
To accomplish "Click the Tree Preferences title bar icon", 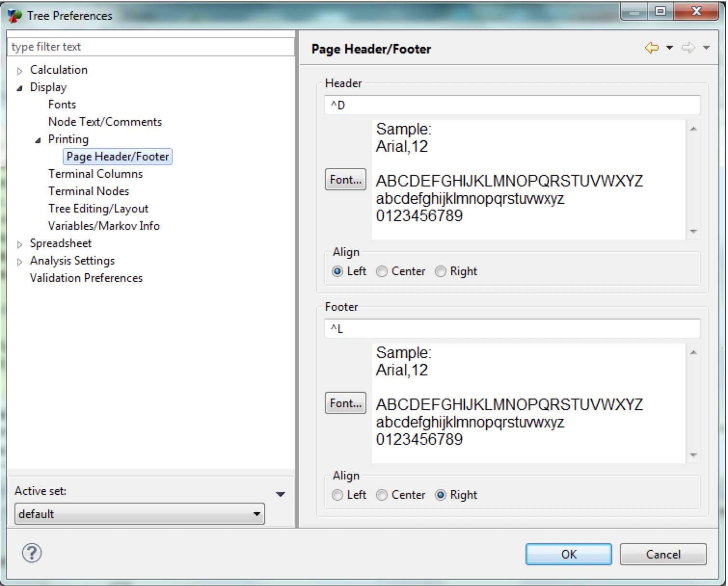I will (x=14, y=16).
